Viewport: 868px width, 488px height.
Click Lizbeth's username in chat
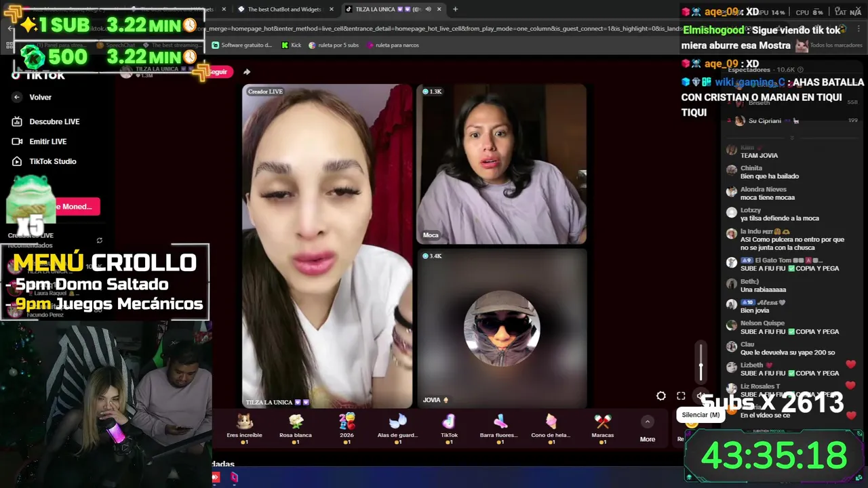(x=752, y=365)
